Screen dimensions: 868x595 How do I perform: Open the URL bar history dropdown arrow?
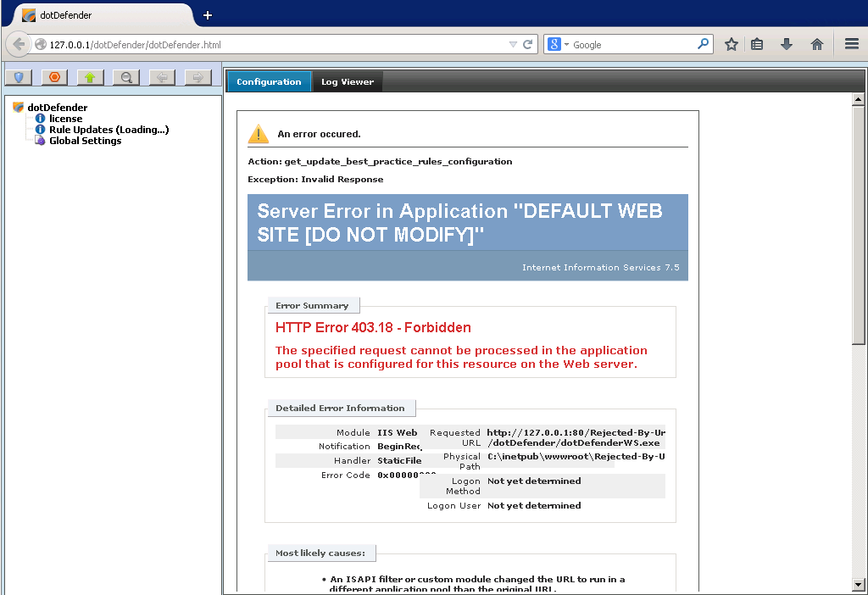pyautogui.click(x=513, y=44)
